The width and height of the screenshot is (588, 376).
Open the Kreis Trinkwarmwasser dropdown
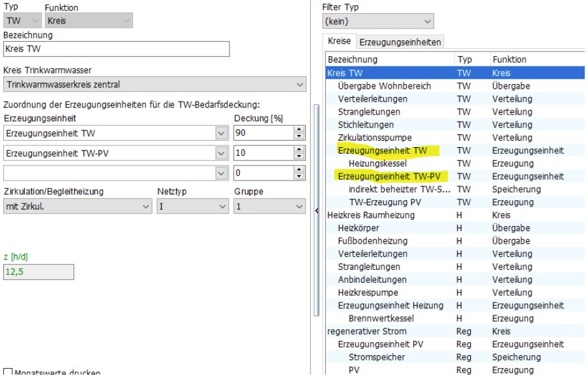300,84
